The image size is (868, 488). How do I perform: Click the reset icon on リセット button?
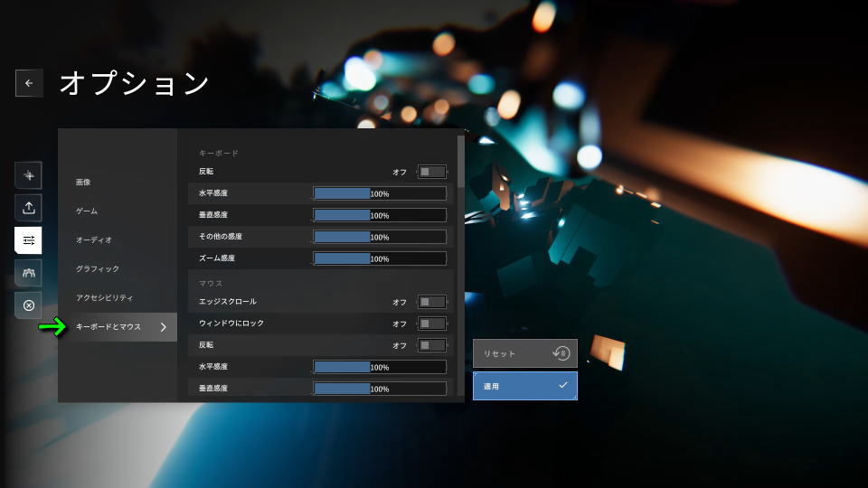point(562,353)
